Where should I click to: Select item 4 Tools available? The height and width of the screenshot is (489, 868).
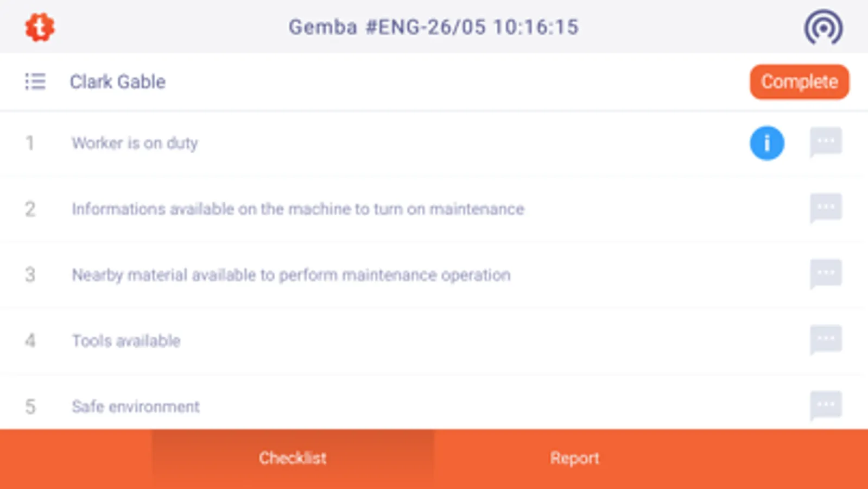[126, 341]
